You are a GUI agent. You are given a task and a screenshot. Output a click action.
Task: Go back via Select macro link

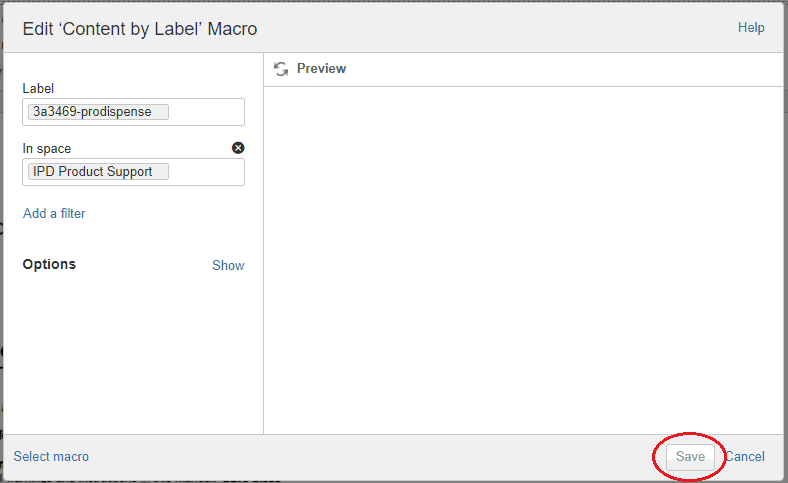coord(51,456)
